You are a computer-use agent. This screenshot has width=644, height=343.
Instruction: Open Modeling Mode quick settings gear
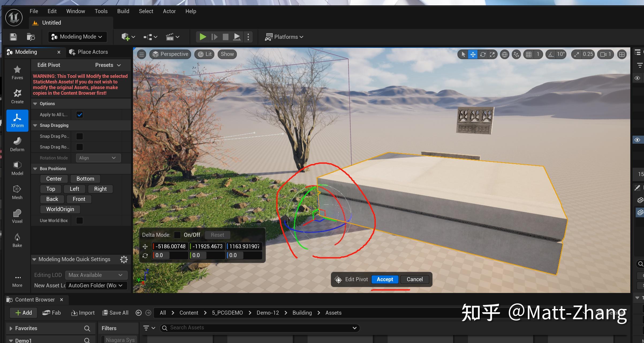[124, 259]
